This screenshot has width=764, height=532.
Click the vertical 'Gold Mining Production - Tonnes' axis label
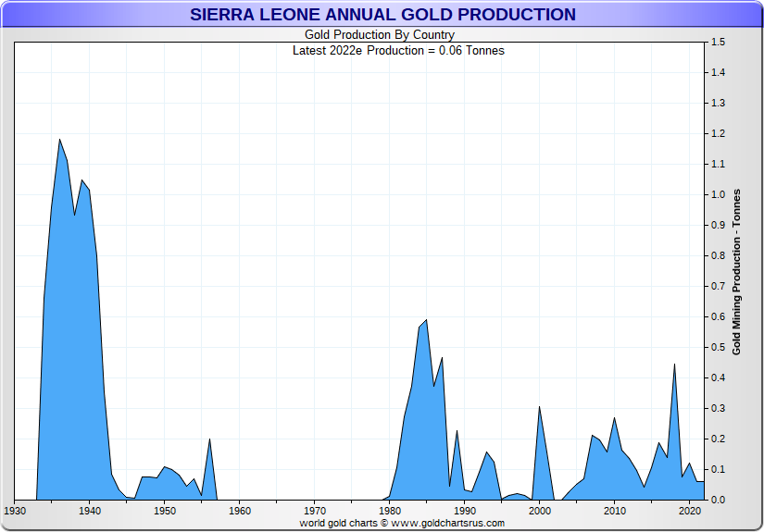tap(737, 271)
